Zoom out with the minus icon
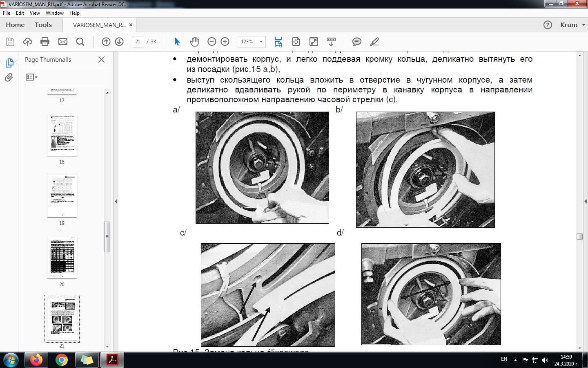588x368 pixels. (x=212, y=42)
